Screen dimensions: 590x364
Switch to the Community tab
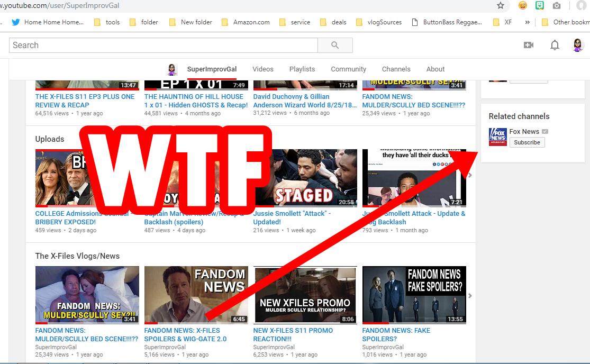(x=348, y=69)
